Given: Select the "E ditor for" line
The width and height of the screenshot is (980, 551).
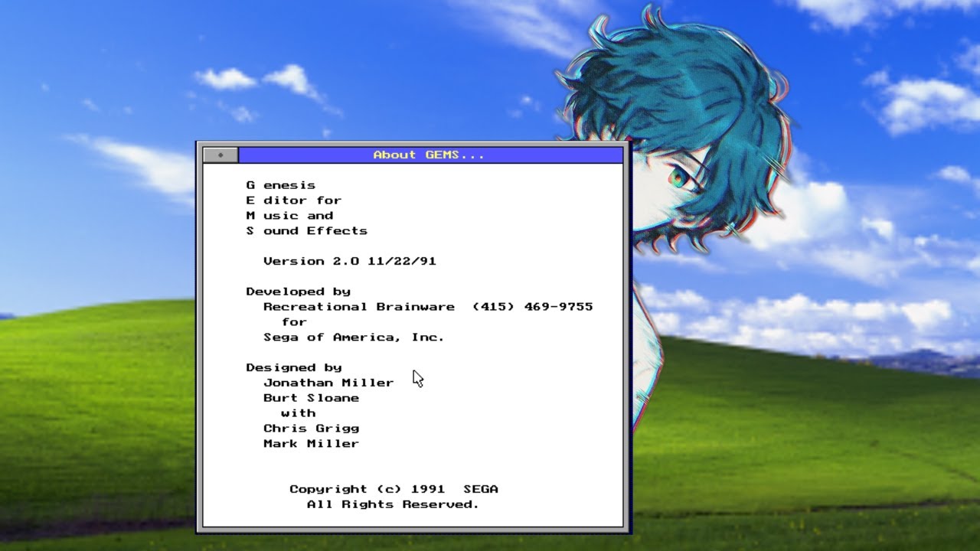Looking at the screenshot, I should [293, 201].
